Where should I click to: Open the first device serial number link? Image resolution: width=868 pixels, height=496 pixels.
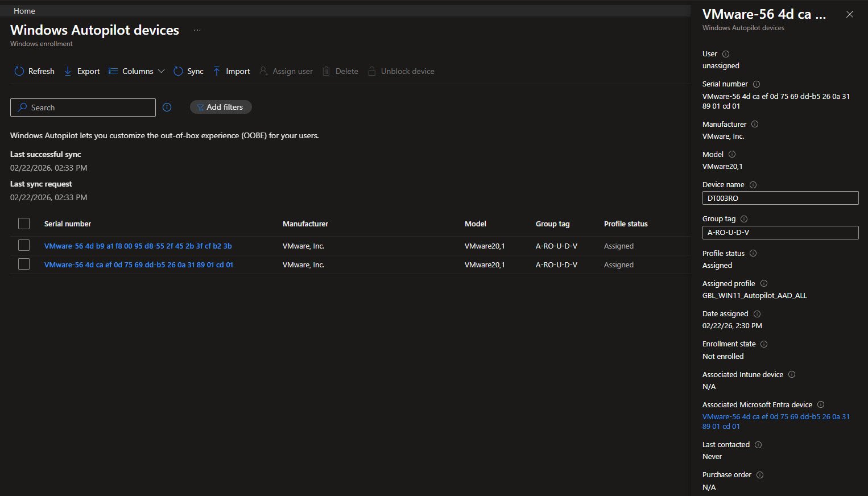click(x=138, y=246)
